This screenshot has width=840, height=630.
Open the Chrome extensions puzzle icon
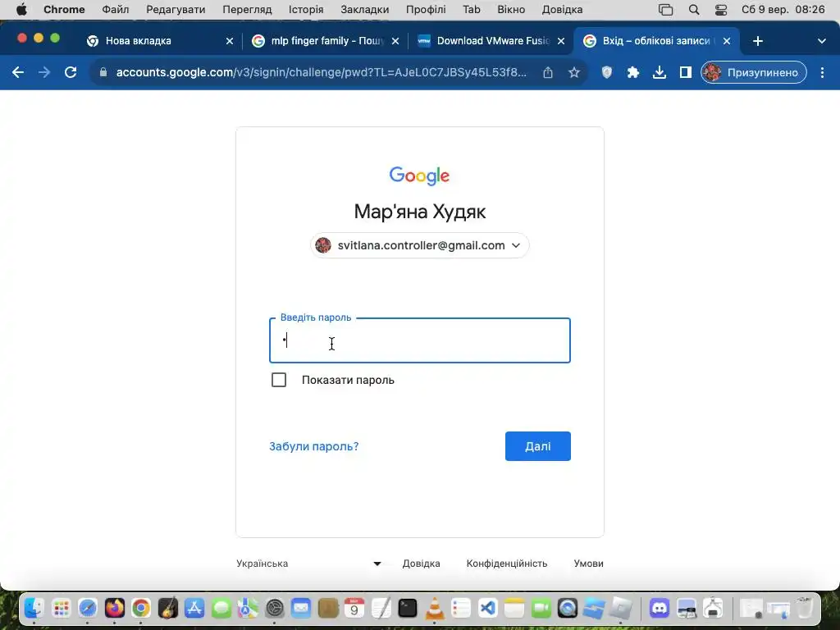[x=632, y=72]
